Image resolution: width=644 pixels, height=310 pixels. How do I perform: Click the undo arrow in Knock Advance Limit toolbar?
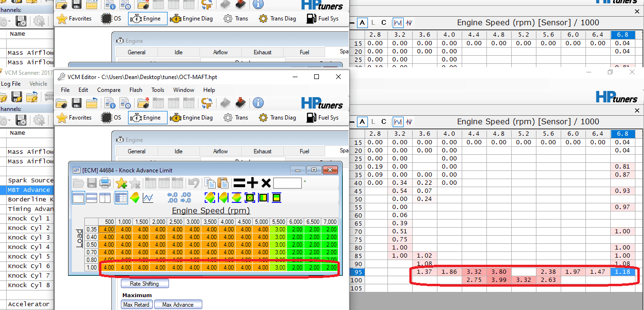point(193,183)
